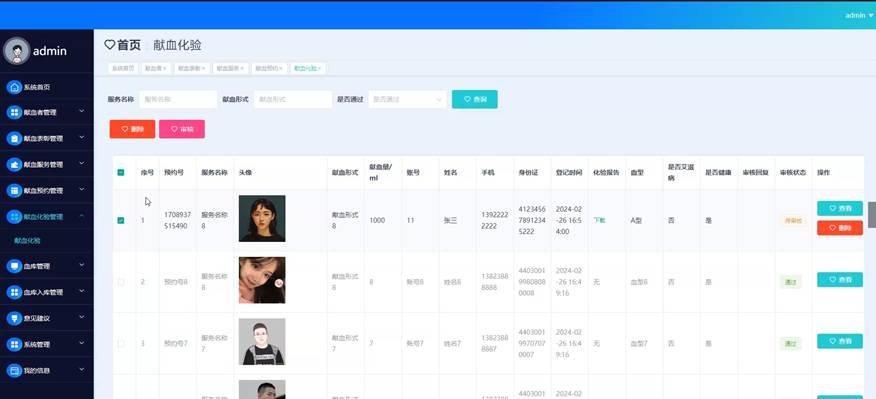
Task: Check the checkbox for row 3
Action: (121, 344)
